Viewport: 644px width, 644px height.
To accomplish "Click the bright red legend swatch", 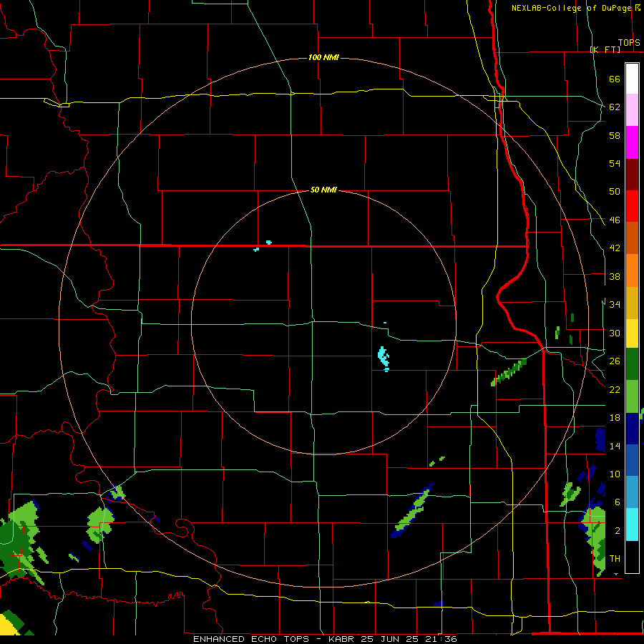I will [x=632, y=207].
